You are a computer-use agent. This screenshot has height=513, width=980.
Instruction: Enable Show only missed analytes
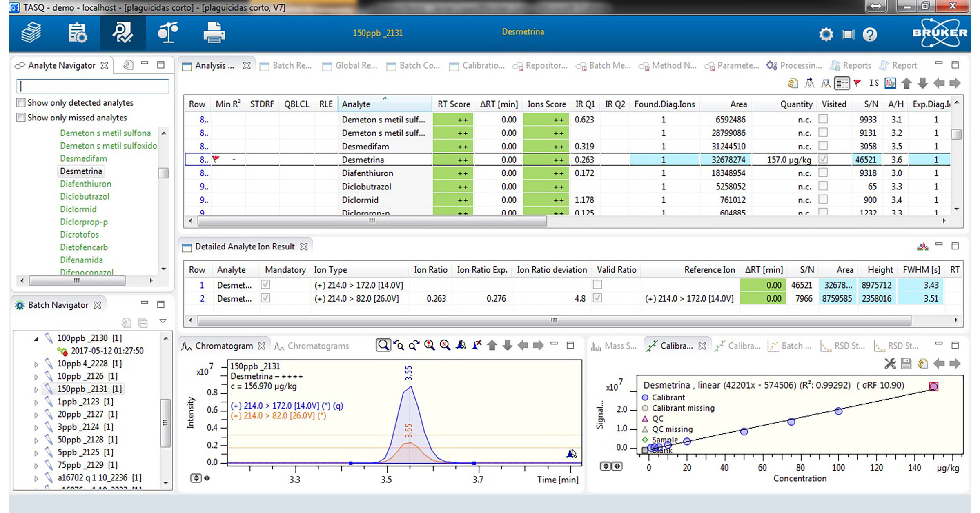[x=21, y=118]
